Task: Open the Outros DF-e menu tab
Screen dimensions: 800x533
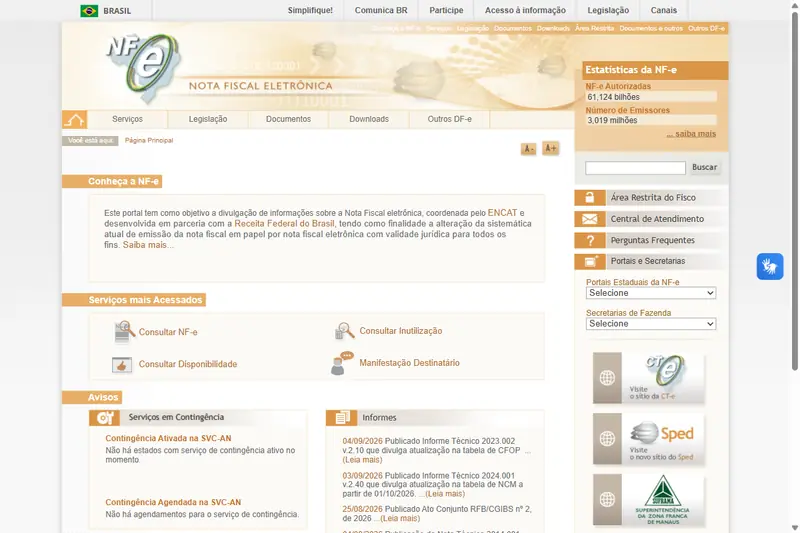Action: click(449, 119)
